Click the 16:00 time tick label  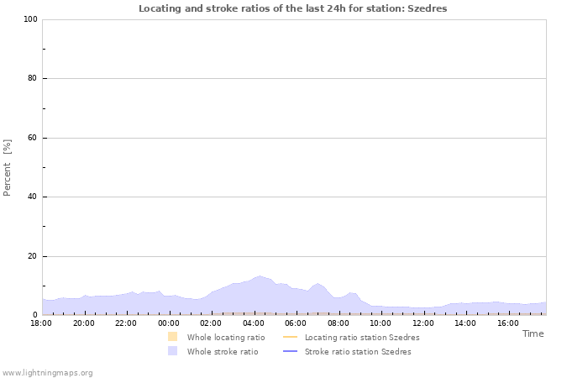(507, 323)
